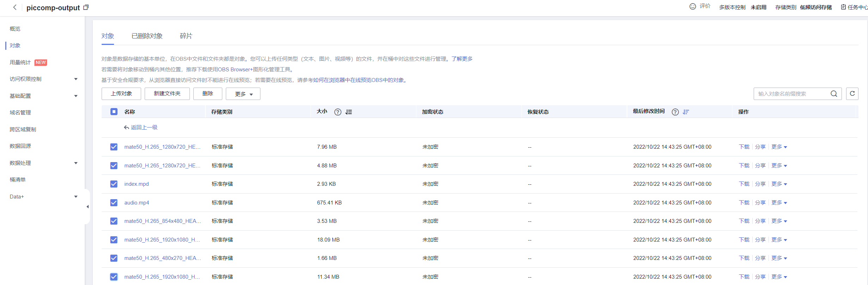Uncheck the 11.34 MB mate50 file

click(x=114, y=277)
